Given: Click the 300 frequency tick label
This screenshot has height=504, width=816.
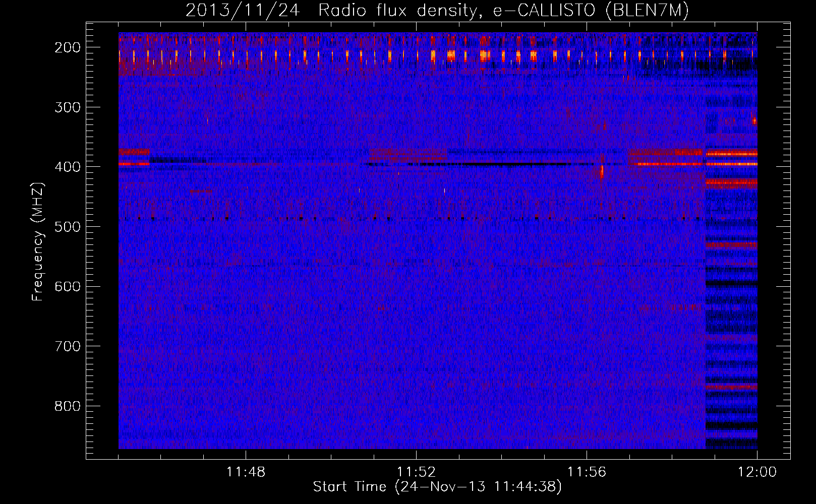Looking at the screenshot, I should [x=68, y=107].
